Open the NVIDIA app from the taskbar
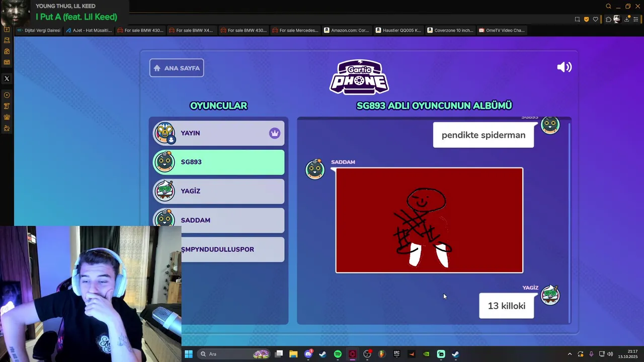 (x=426, y=354)
